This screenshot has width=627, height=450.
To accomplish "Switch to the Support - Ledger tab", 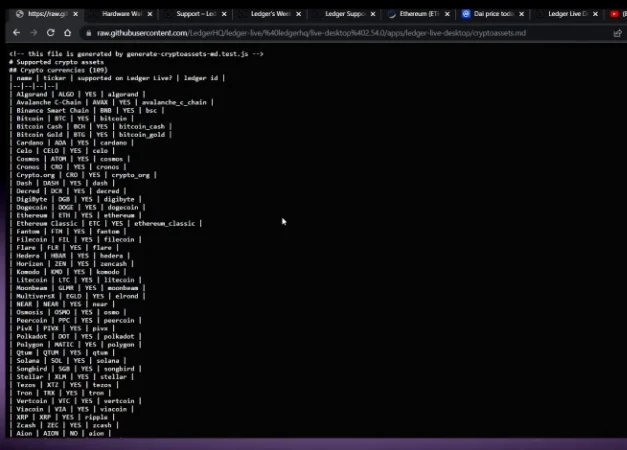I will tap(196, 14).
